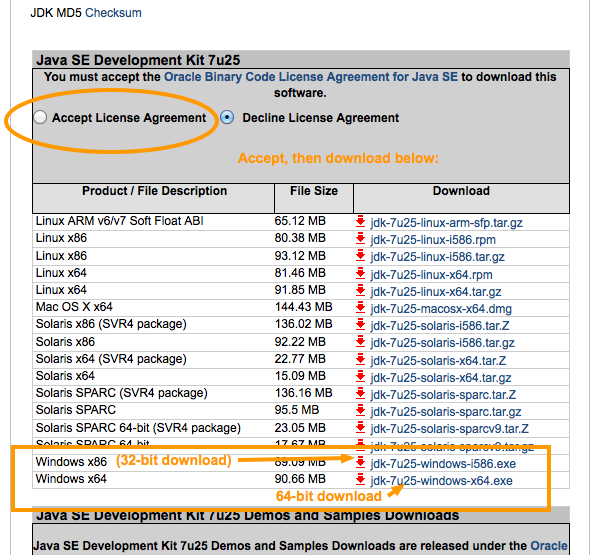Click download arrow icon for jdk-7u25-linux-x64.rpm

point(360,274)
